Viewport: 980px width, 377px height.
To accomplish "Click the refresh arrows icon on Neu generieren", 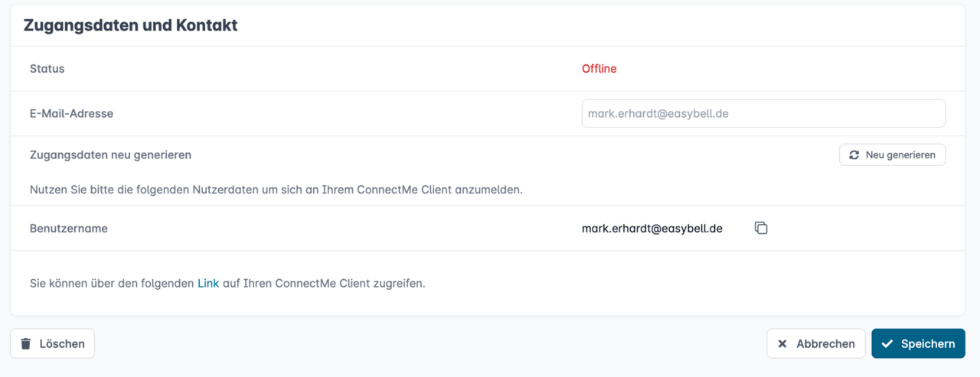I will coord(854,154).
